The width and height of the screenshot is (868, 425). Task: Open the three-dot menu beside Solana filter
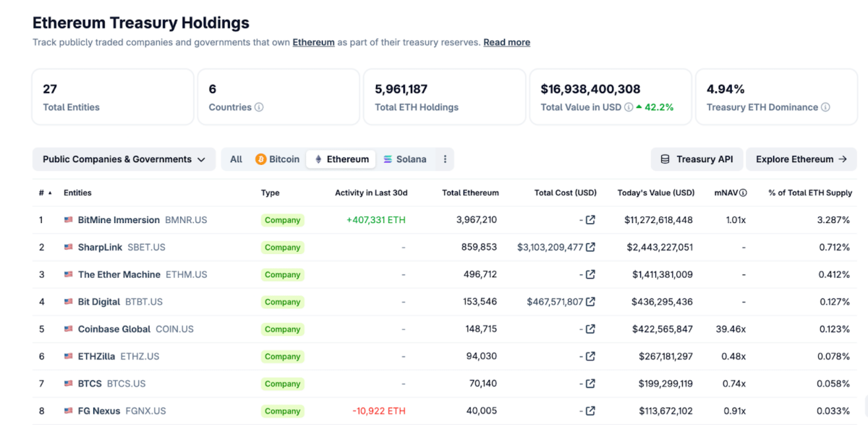[445, 159]
